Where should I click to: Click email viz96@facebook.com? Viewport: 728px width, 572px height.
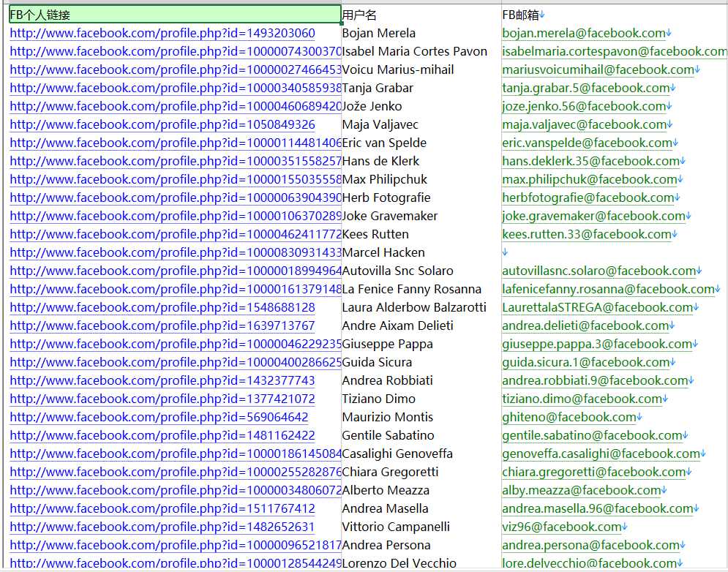[x=562, y=527]
